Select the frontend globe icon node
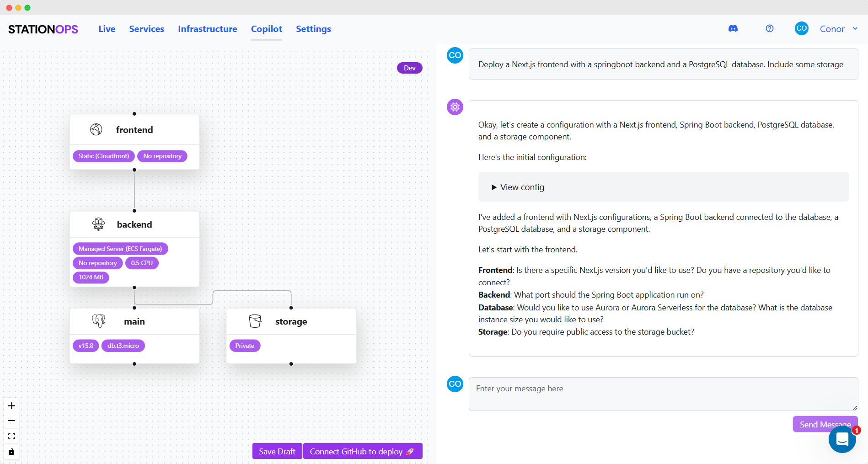The height and width of the screenshot is (464, 868). pyautogui.click(x=96, y=130)
